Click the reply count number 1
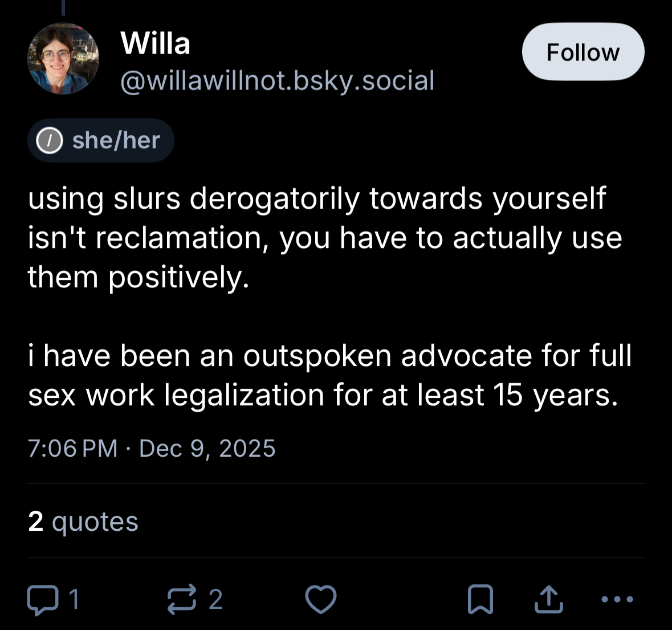The height and width of the screenshot is (630, 672). point(74,600)
